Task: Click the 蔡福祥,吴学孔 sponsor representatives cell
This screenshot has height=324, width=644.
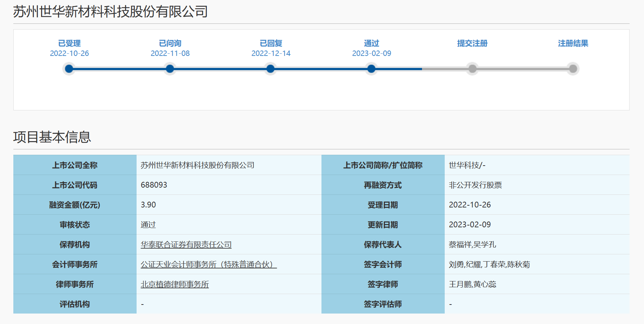Action: point(537,244)
